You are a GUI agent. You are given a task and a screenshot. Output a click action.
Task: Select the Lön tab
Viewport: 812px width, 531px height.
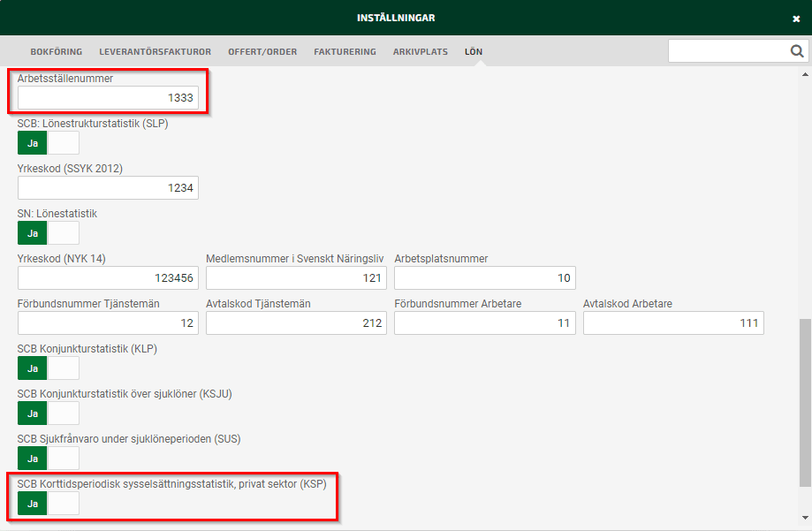(x=474, y=52)
